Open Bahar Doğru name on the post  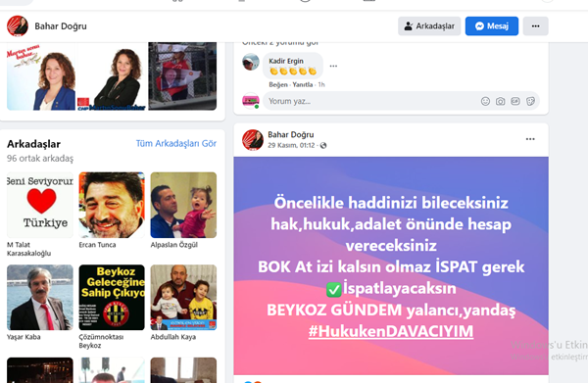(x=291, y=134)
